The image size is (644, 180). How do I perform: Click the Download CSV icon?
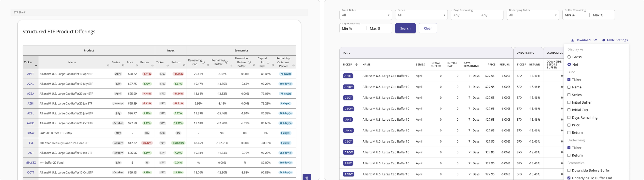[x=572, y=40]
